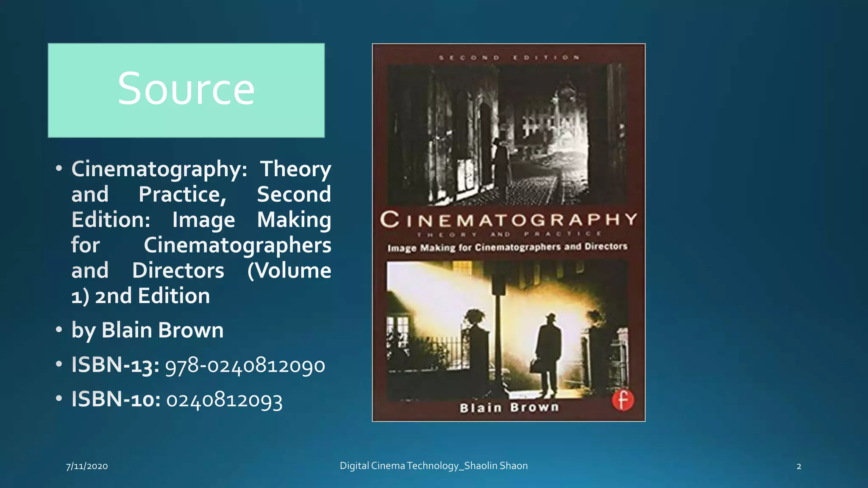This screenshot has height=488, width=868.
Task: Click the '1) 2nd Edition' text line
Action: 141,296
